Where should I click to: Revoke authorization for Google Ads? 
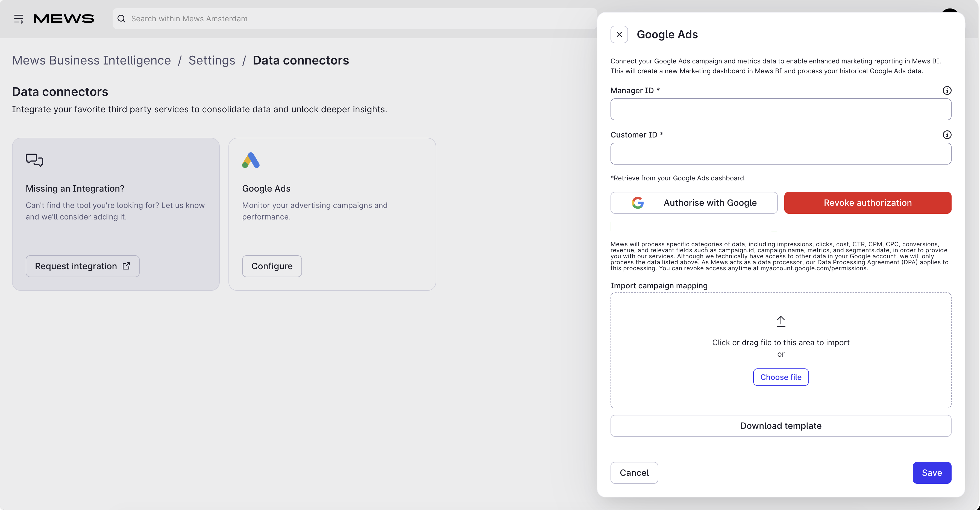[868, 203]
